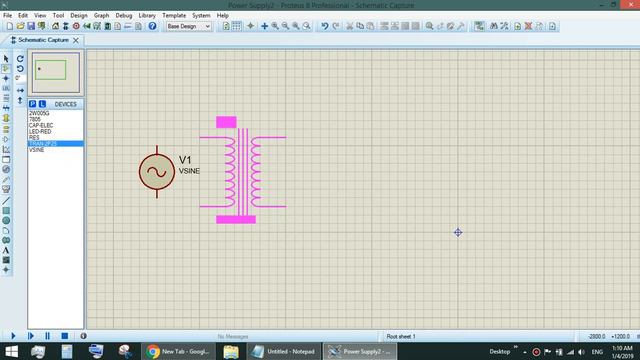Click the red X delete sheet icon

click(528, 26)
